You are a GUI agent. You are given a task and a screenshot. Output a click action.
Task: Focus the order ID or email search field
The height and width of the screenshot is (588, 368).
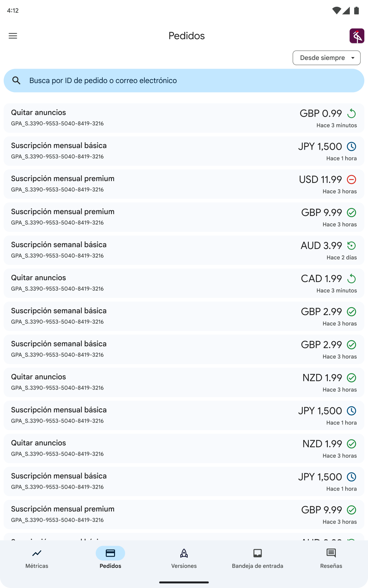pos(184,81)
